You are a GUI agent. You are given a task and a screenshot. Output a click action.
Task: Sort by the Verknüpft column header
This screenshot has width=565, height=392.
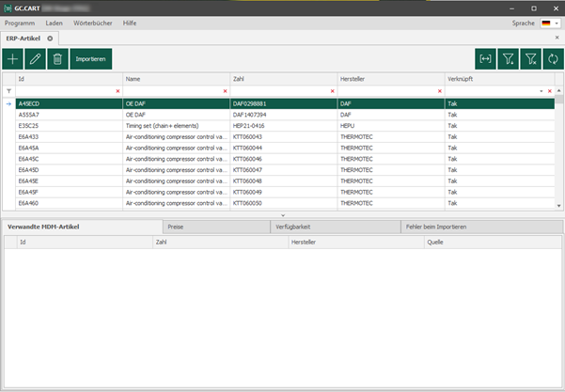coord(500,79)
